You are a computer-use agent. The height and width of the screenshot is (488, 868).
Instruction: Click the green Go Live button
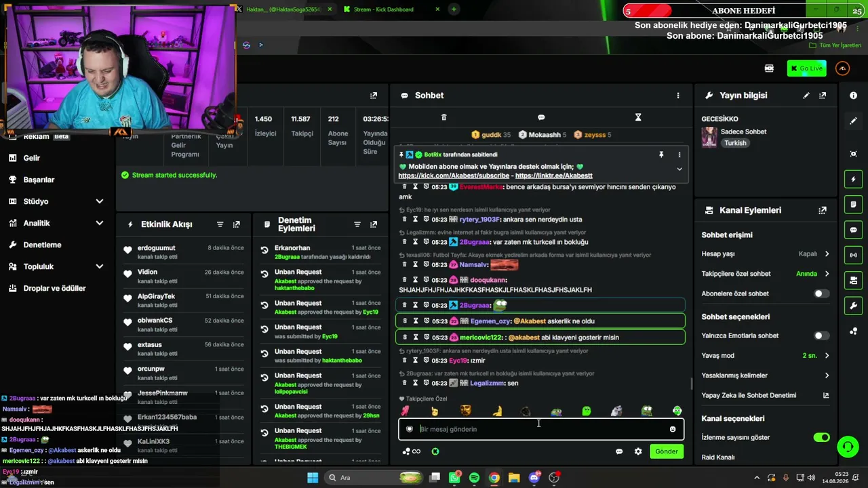point(807,68)
